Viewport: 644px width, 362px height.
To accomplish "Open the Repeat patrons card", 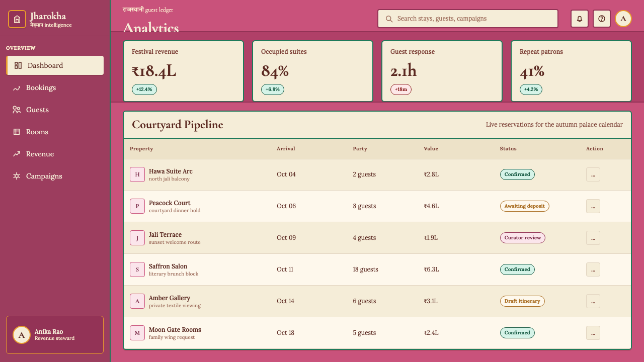I will pos(572,71).
